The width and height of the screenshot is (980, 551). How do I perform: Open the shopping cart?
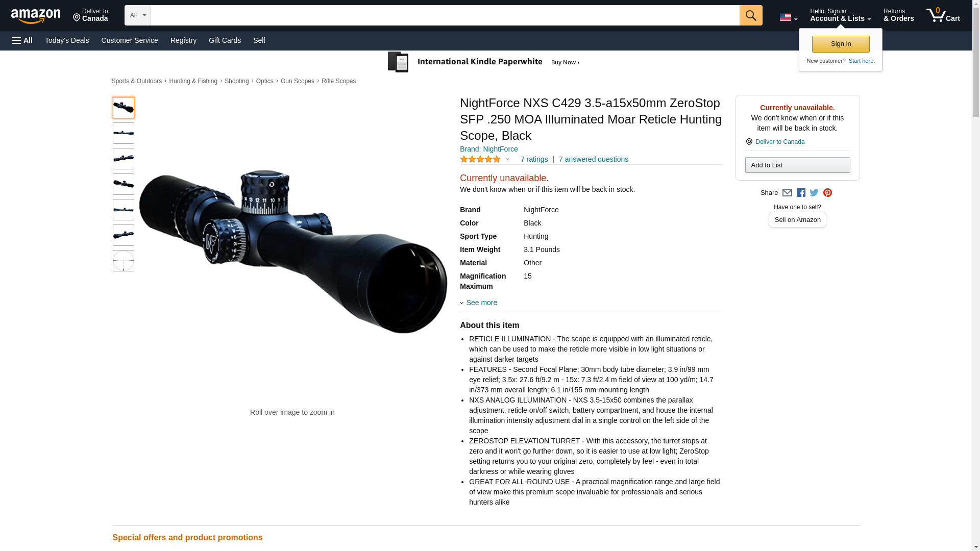(x=943, y=15)
